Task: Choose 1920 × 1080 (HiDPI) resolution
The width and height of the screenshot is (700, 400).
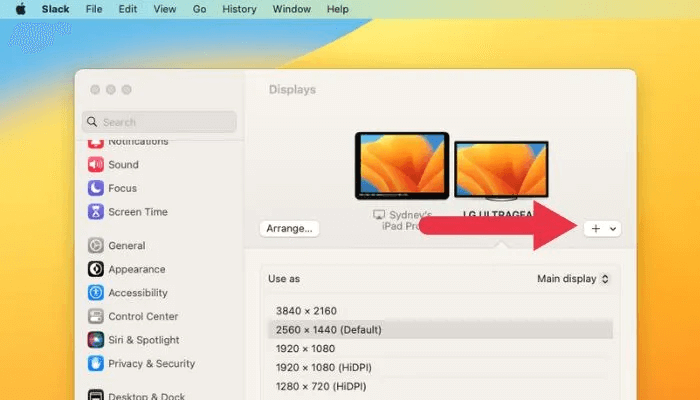Action: click(318, 368)
